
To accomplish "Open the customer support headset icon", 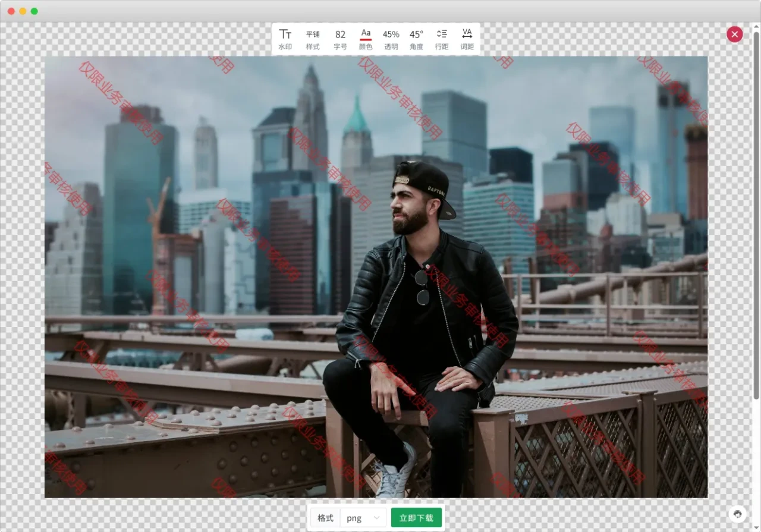I will coord(737,514).
